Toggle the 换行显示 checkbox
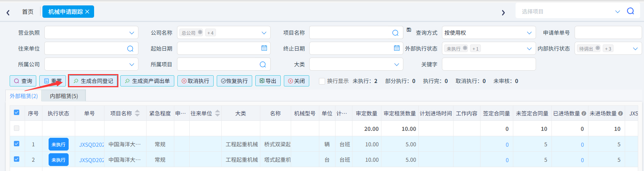 (x=322, y=81)
